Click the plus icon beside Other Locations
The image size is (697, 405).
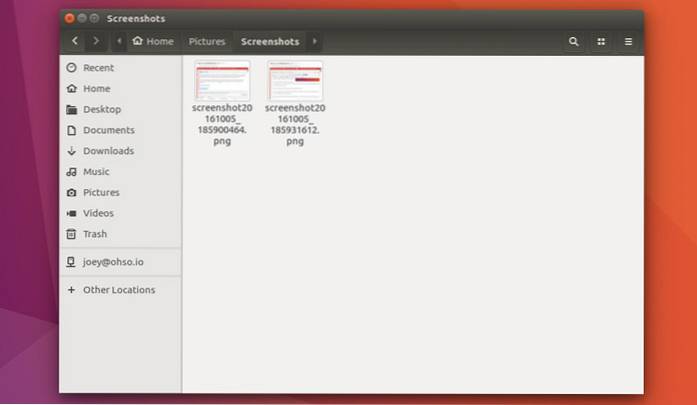(71, 290)
